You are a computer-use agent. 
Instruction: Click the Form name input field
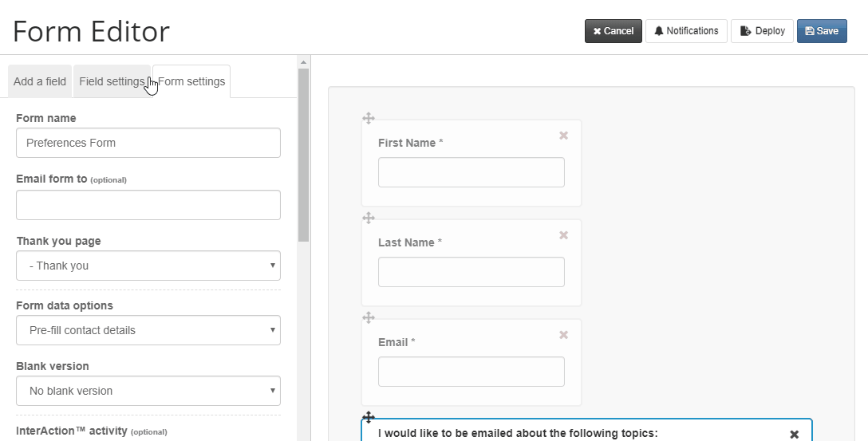tap(148, 143)
